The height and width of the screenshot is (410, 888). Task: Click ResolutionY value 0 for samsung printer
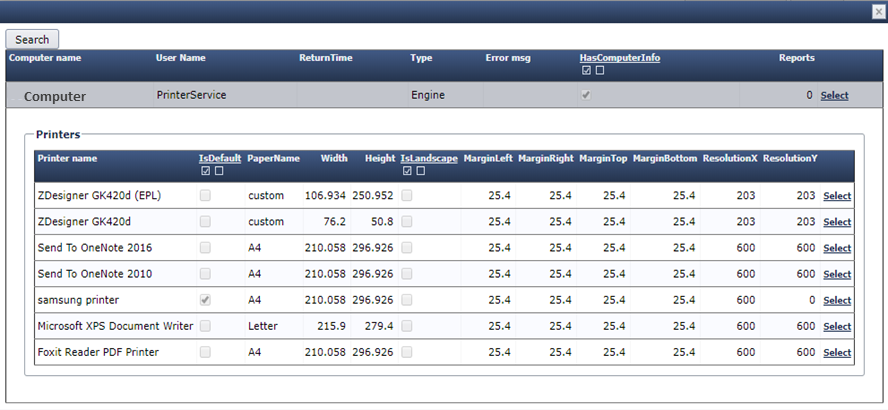811,300
